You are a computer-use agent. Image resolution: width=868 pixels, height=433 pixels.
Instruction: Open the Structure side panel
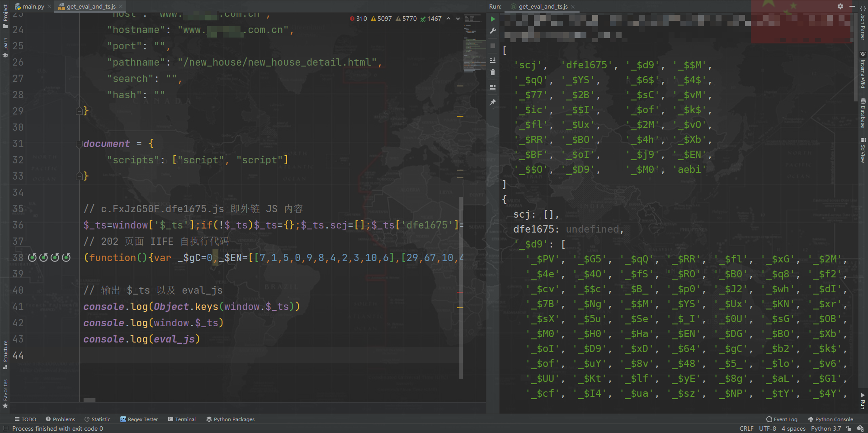click(5, 355)
